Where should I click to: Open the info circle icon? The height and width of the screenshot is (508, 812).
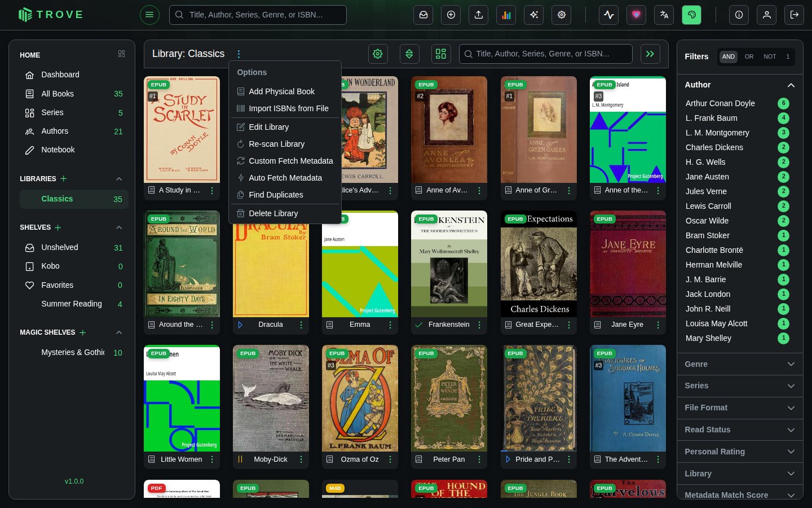tap(739, 15)
